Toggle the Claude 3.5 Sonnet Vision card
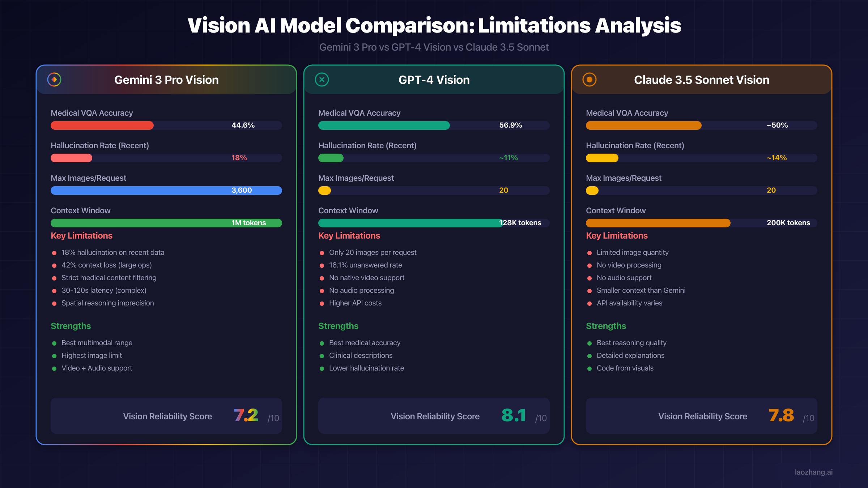Viewport: 868px width, 488px height. tap(701, 80)
